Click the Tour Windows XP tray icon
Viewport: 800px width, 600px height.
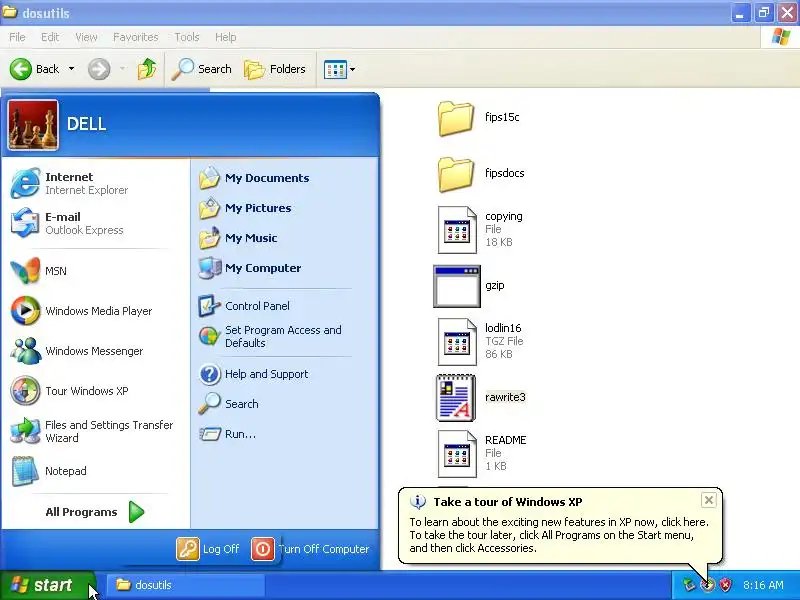point(707,585)
